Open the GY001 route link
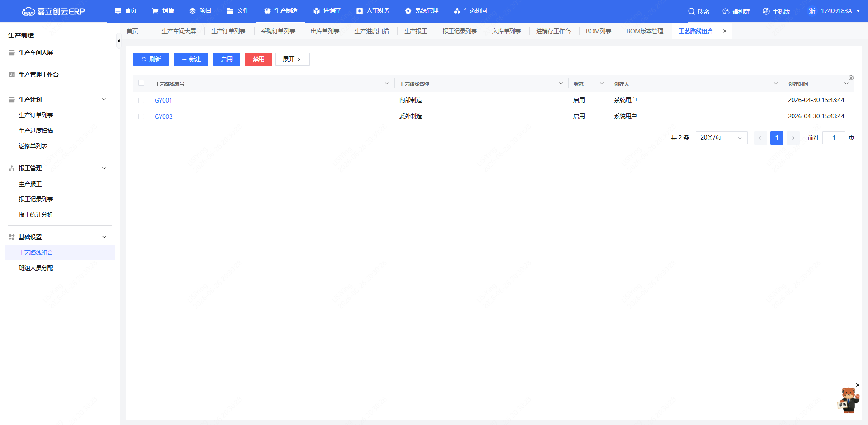This screenshot has height=425, width=868. coord(163,100)
